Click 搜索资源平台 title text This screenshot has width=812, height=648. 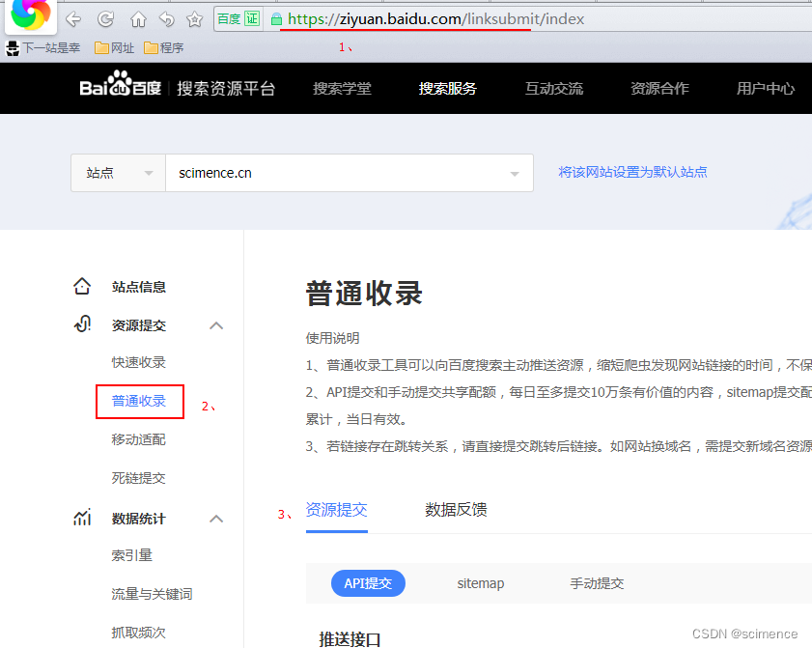[226, 89]
